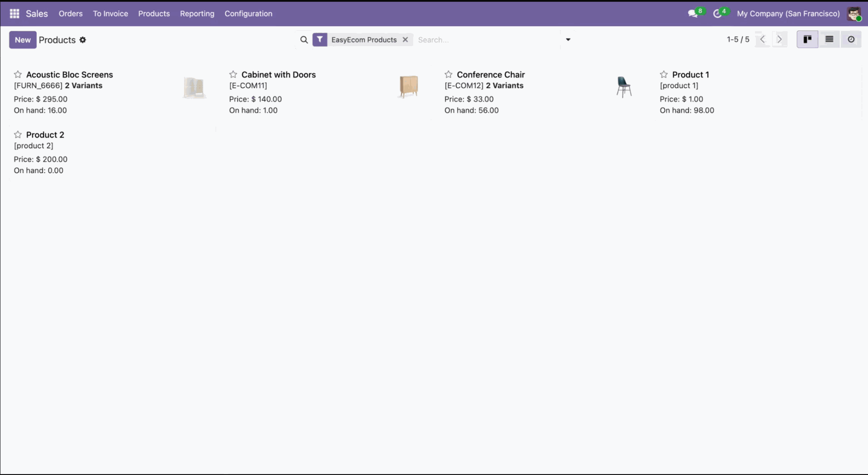This screenshot has height=475, width=868.
Task: Open the Product 2 card
Action: (112, 152)
